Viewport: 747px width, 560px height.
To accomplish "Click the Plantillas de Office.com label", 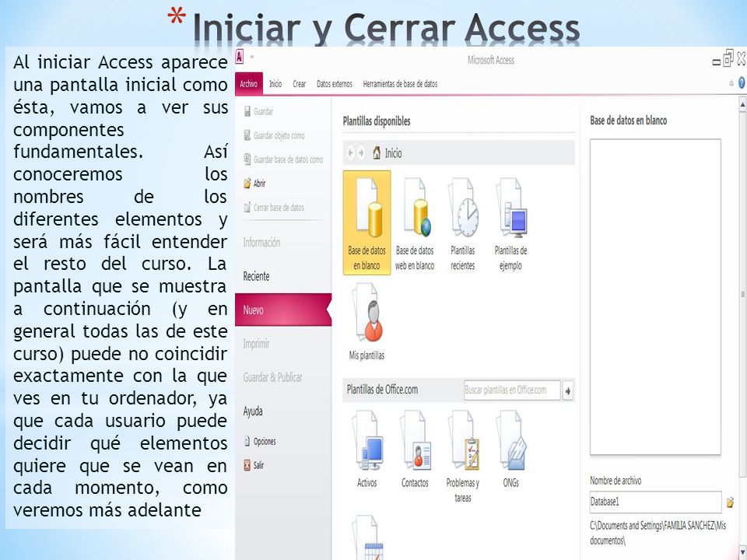I will (x=382, y=390).
